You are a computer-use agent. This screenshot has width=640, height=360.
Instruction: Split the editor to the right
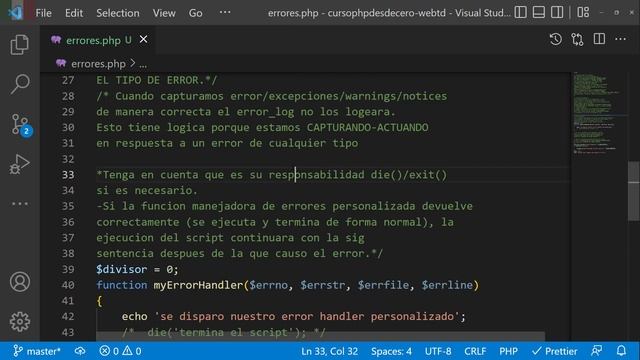599,40
